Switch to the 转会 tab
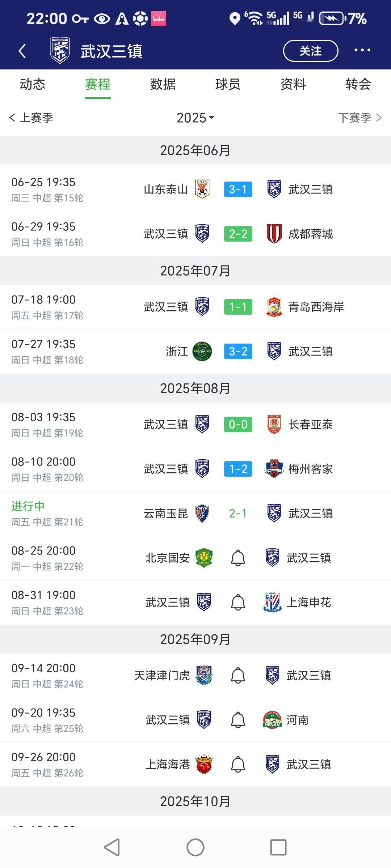391x868 pixels. (x=358, y=84)
